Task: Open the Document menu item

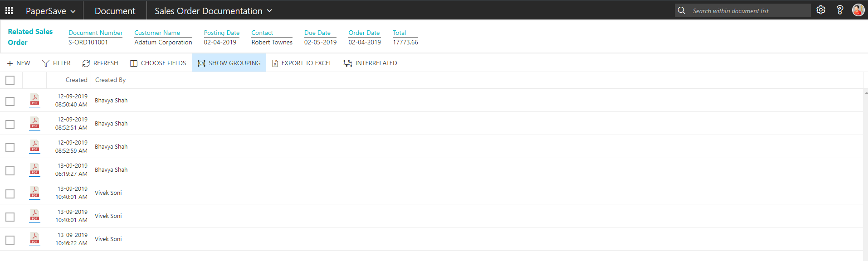Action: point(115,11)
